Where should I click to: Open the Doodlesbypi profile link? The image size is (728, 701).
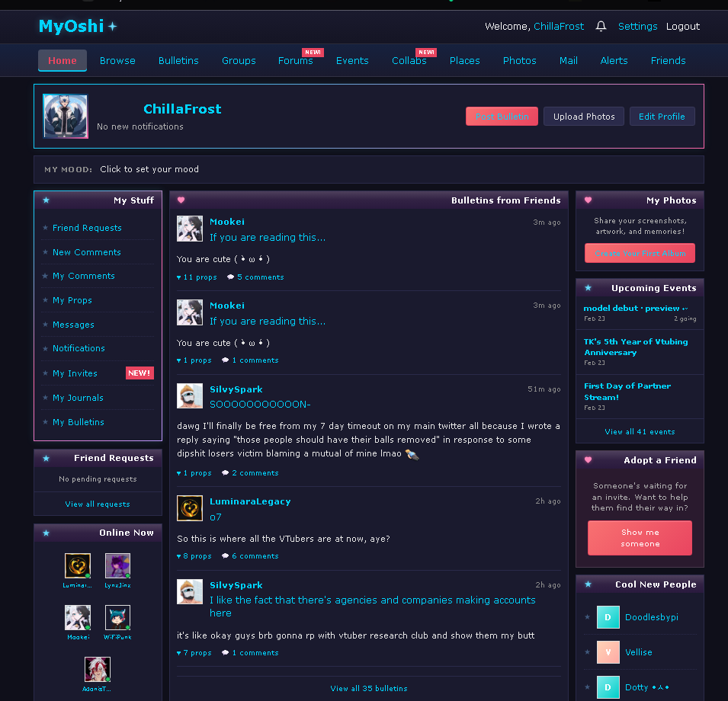(x=652, y=617)
